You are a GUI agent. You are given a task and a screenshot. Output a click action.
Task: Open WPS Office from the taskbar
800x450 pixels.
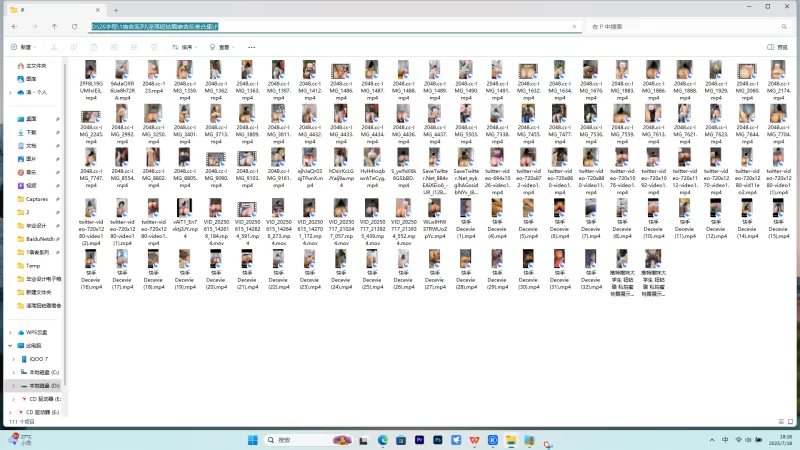474,440
